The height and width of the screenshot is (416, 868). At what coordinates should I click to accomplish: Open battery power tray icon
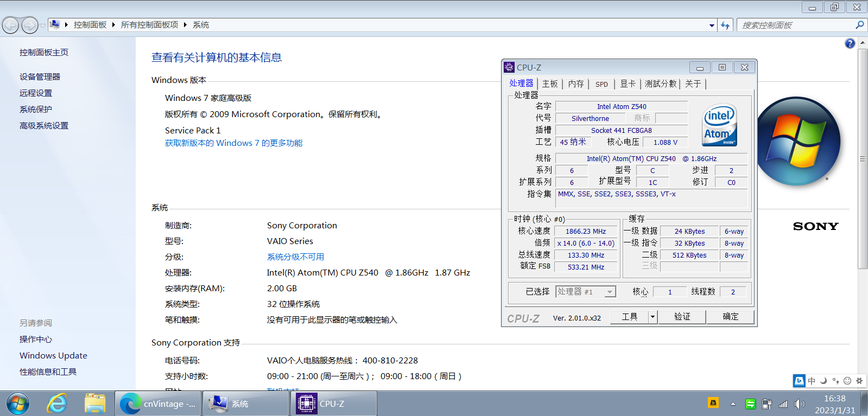coord(766,404)
